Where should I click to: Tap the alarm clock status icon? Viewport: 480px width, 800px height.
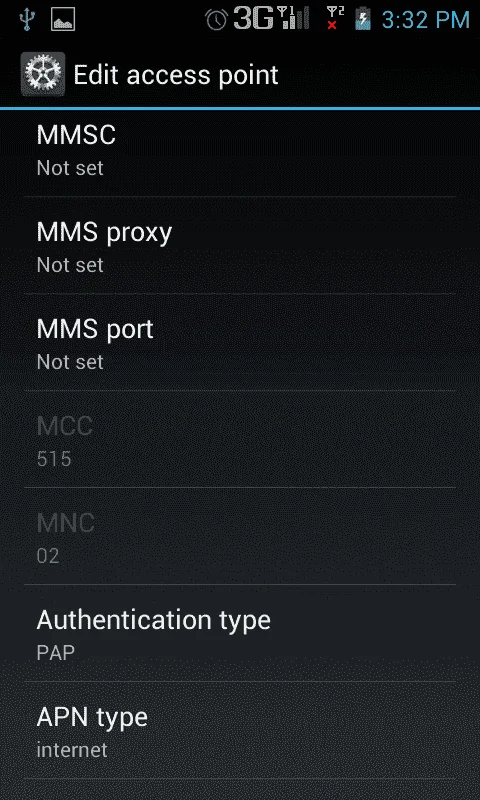(216, 20)
